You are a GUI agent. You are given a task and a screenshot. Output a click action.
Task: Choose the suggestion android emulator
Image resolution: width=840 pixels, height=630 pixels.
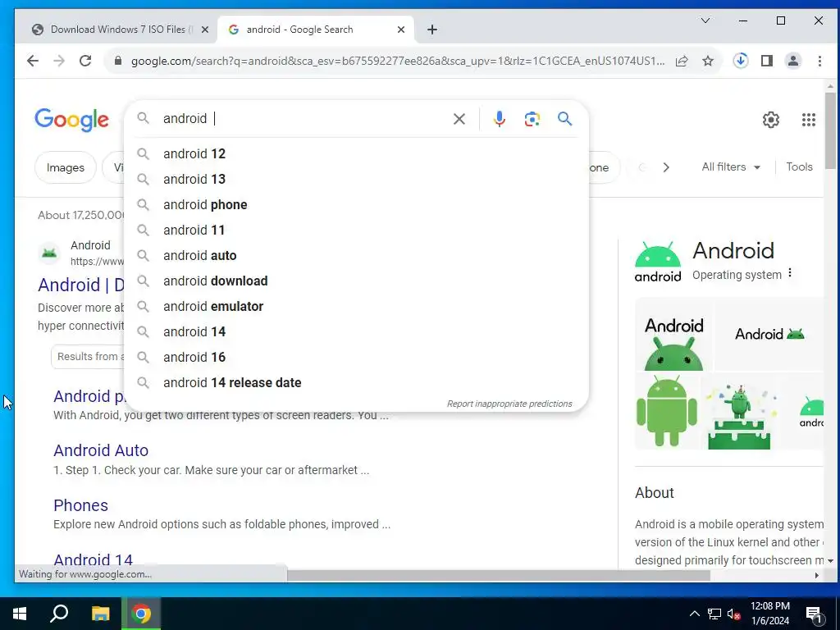[356, 307]
